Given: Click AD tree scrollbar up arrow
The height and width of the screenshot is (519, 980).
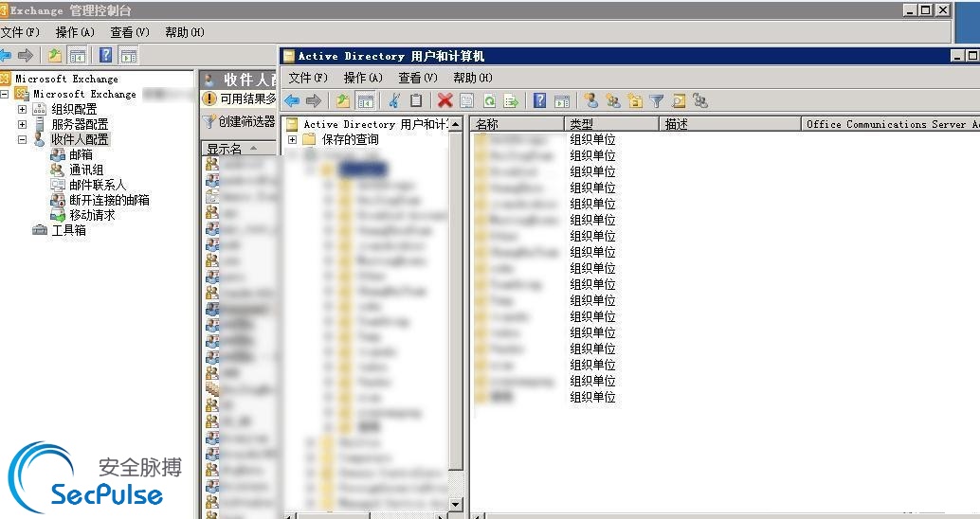Looking at the screenshot, I should coord(456,124).
